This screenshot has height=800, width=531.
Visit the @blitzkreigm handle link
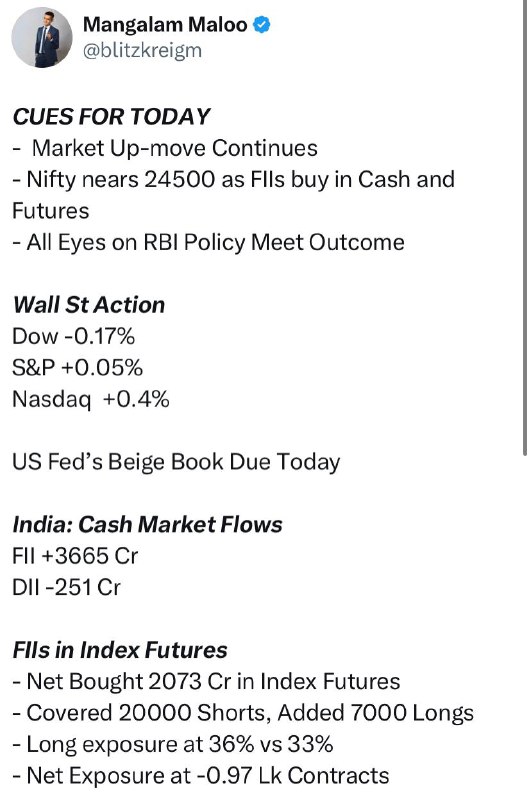pyautogui.click(x=142, y=51)
